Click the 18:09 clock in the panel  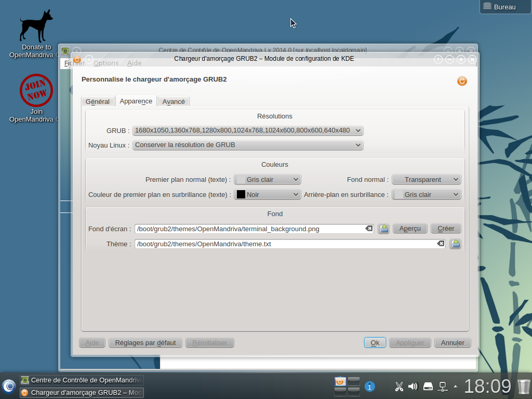[487, 386]
